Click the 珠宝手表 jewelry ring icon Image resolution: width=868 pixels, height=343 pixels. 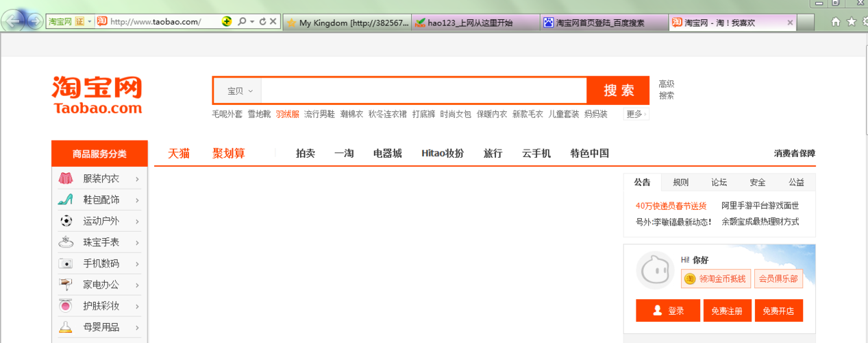[x=66, y=242]
